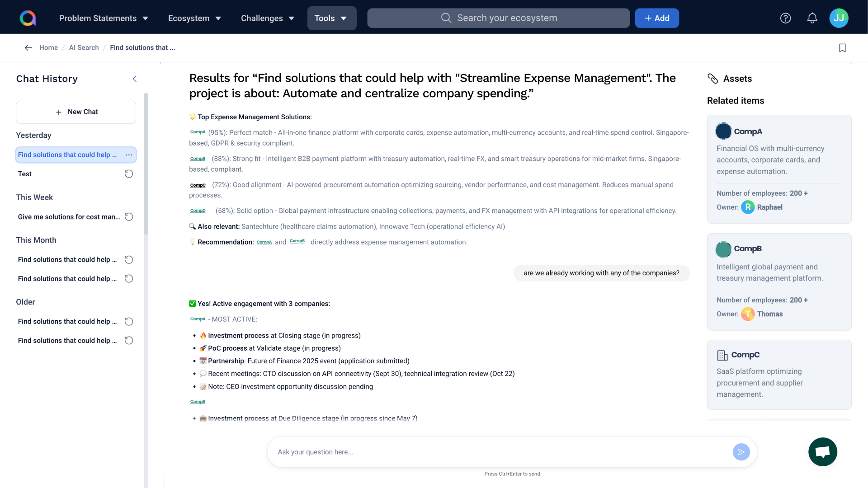Bookmark this AI search page

click(842, 48)
